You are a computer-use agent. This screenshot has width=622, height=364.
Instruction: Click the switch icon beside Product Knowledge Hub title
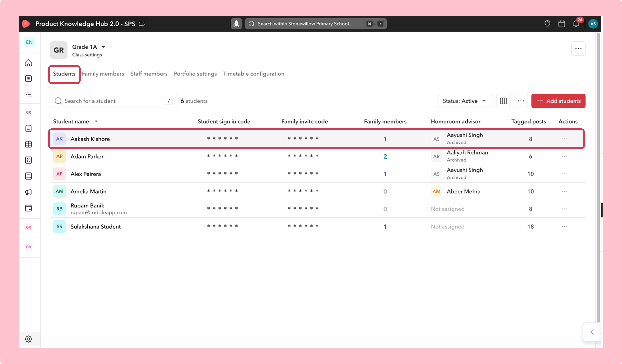pyautogui.click(x=142, y=24)
